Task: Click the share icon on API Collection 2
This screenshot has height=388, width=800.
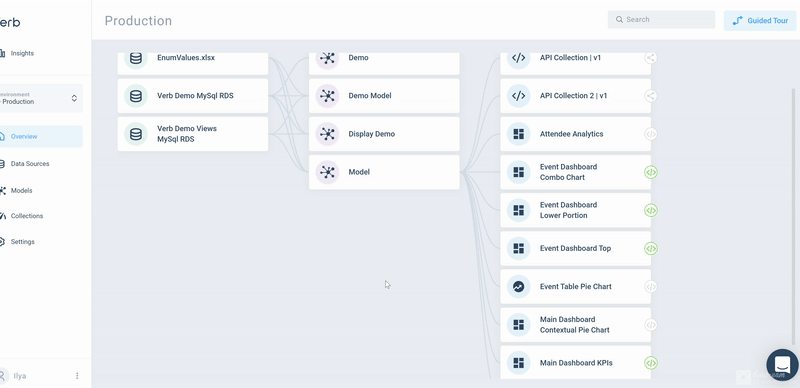Action: 651,95
